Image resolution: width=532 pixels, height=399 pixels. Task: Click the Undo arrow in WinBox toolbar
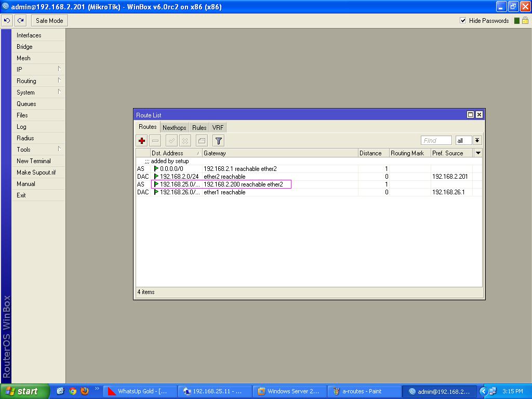(x=7, y=21)
